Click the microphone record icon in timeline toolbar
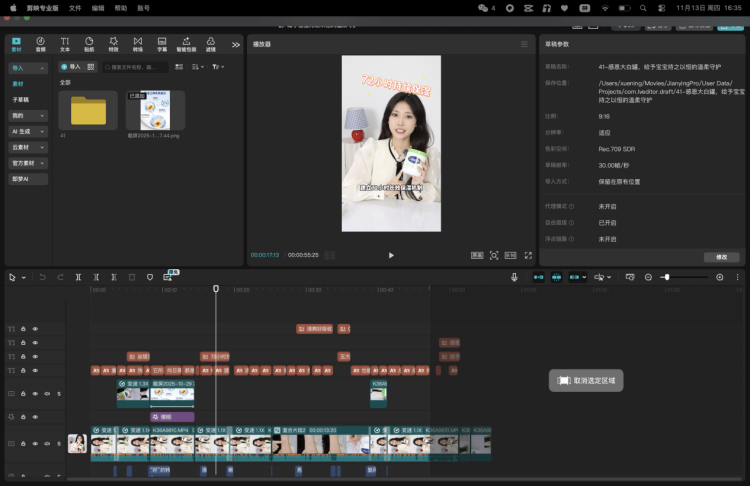The image size is (750, 486). [x=514, y=277]
